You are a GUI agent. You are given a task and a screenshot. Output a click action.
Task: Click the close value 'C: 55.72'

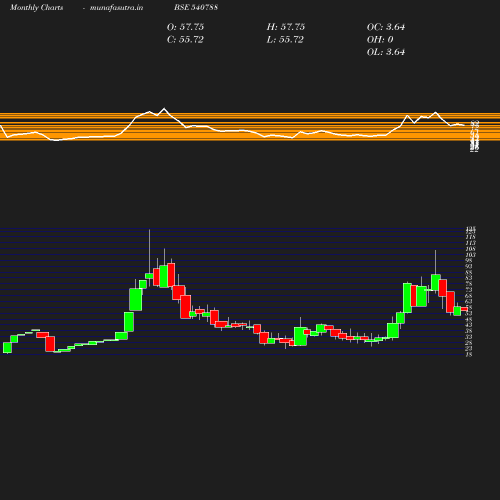(185, 40)
